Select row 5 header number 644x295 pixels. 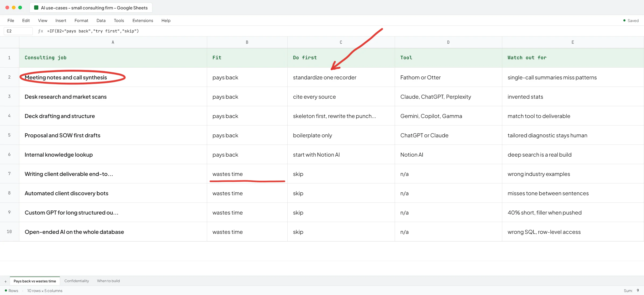(9, 135)
